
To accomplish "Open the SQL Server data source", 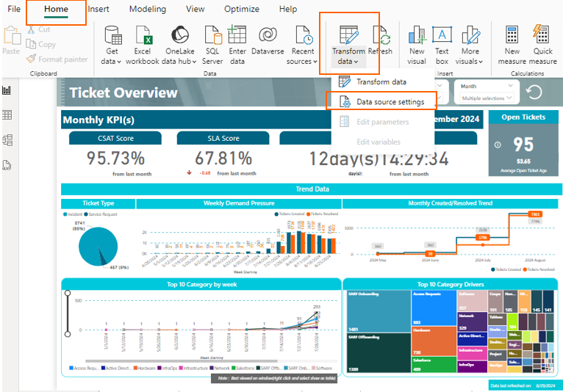I will 212,36.
